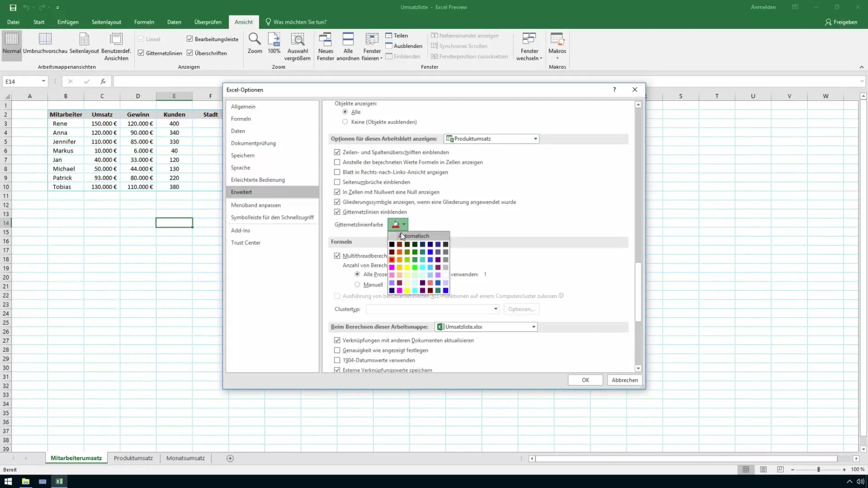Open the Seitenlayout view icon
The width and height of the screenshot is (868, 488).
click(84, 40)
